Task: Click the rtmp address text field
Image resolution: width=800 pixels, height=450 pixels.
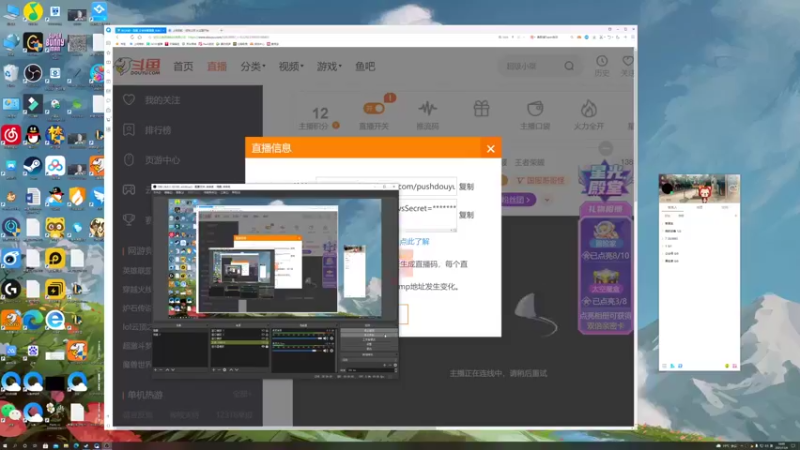Action: [x=386, y=186]
